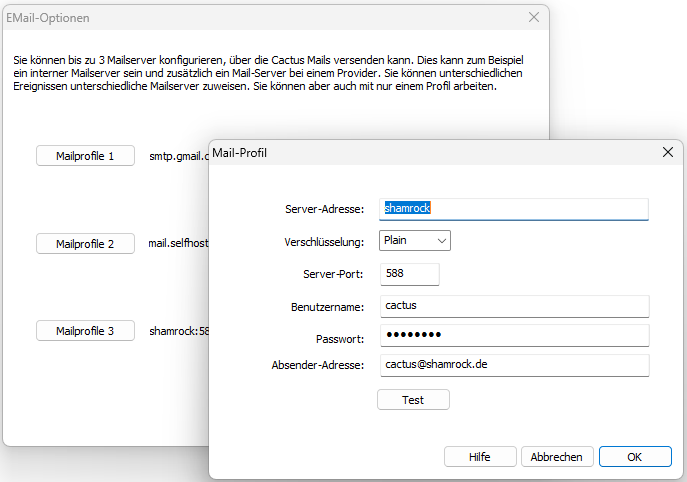Click the Benutzername field containing cactus

tap(514, 306)
